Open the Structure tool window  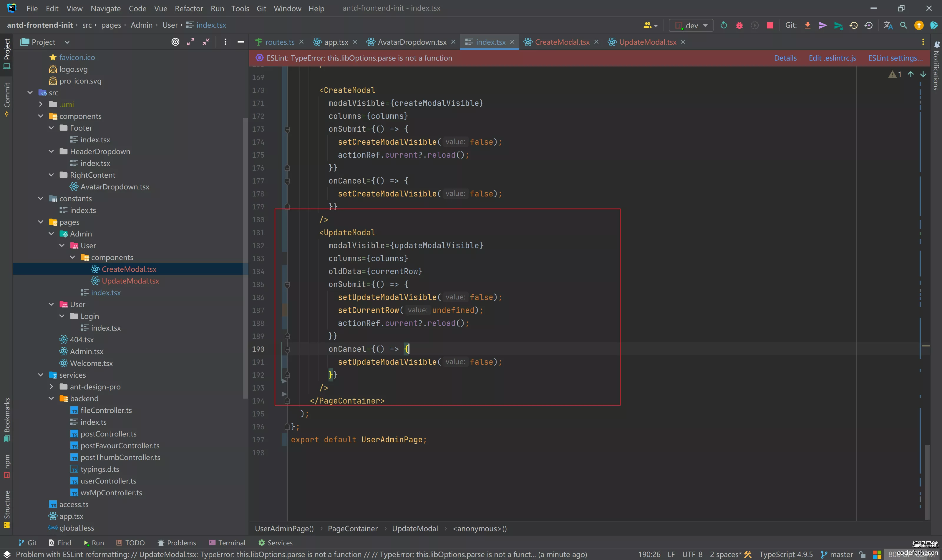pyautogui.click(x=7, y=509)
